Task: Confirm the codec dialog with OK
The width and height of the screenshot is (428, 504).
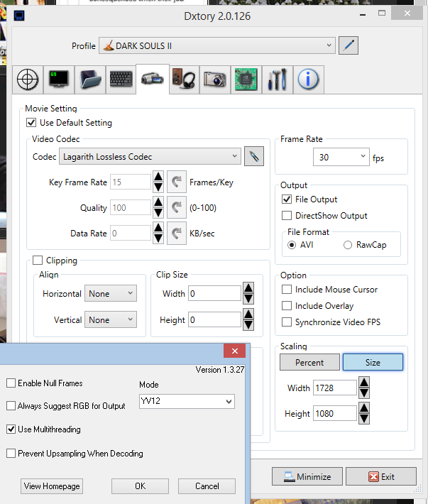Action: tap(140, 486)
